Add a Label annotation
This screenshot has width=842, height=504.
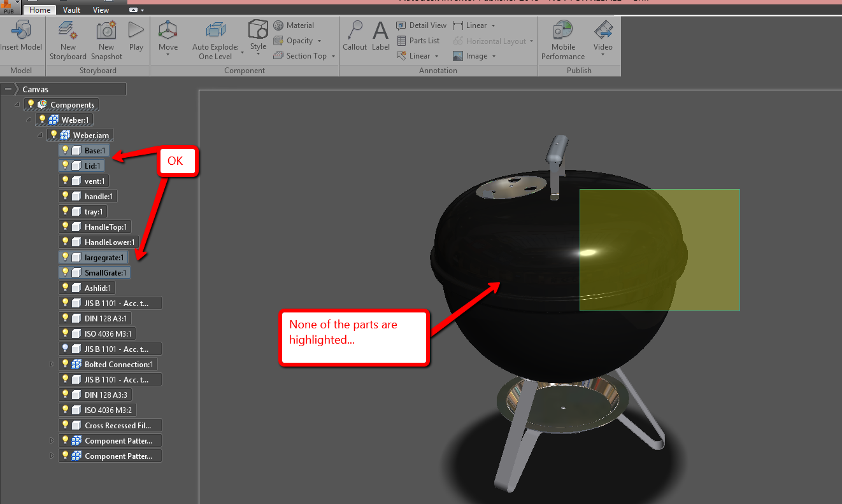point(381,35)
